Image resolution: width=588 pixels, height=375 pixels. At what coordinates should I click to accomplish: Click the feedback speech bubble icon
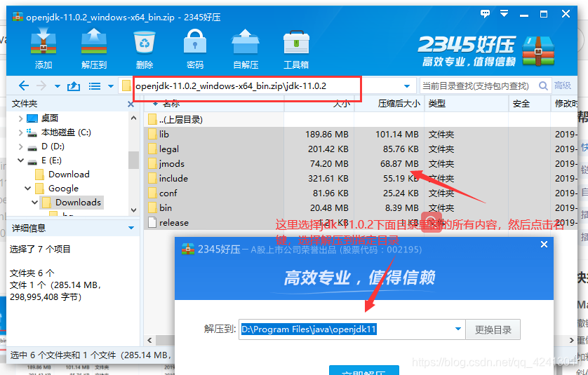[486, 14]
